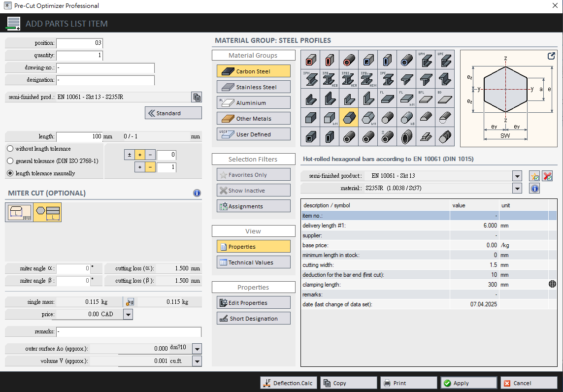Select the UPN channel profile icon
This screenshot has height=392, width=563.
pyautogui.click(x=426, y=60)
